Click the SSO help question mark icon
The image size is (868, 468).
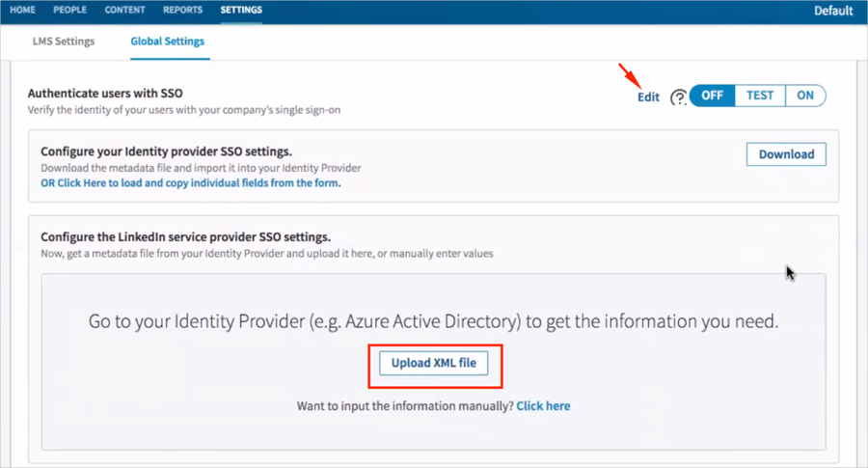(x=679, y=96)
